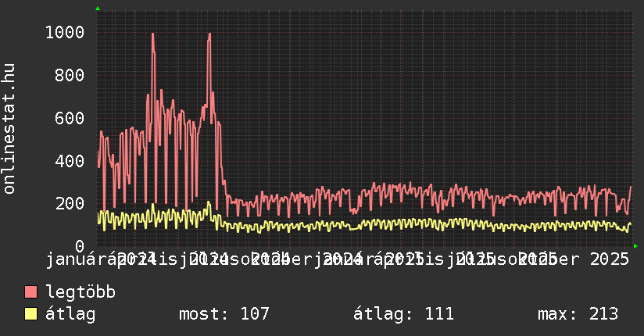Click the 800 label on y-axis
The image size is (644, 336).
pos(70,76)
